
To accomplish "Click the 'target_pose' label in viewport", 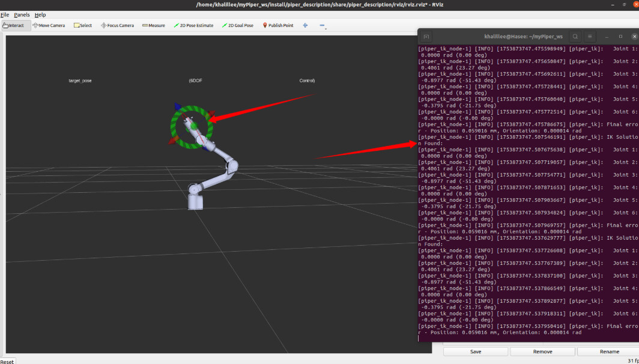I will coord(80,80).
